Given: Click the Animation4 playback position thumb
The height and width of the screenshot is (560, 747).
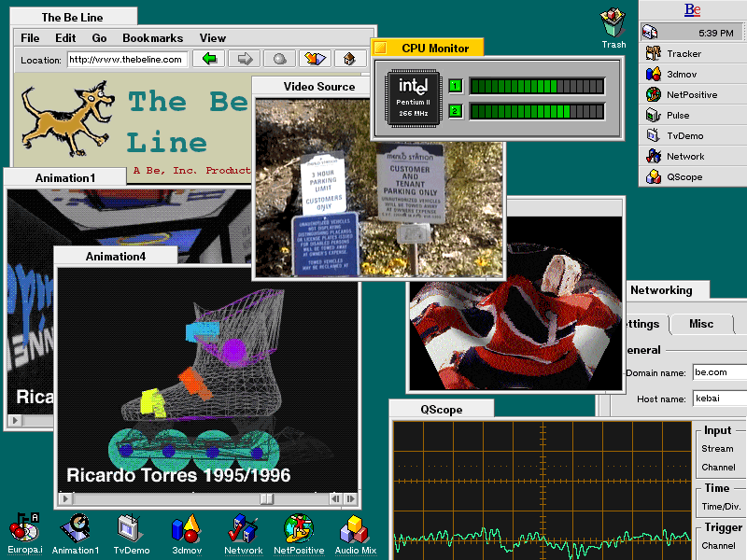Looking at the screenshot, I should [x=266, y=499].
